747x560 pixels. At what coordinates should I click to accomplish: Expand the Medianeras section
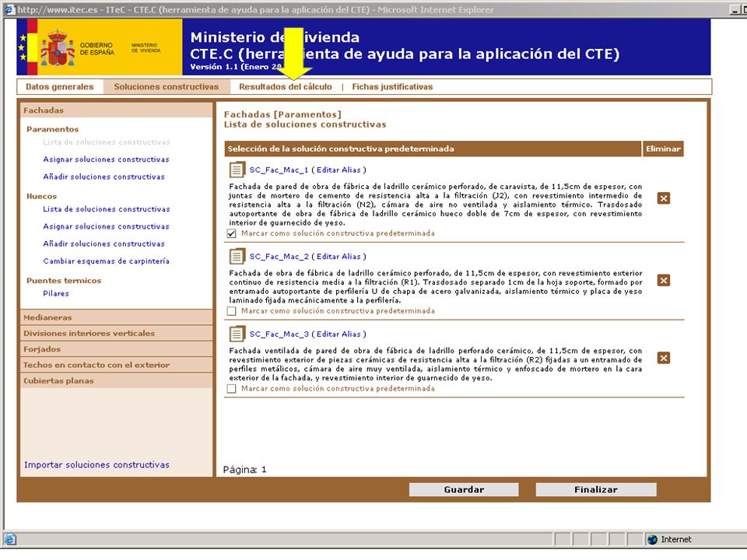(x=116, y=317)
